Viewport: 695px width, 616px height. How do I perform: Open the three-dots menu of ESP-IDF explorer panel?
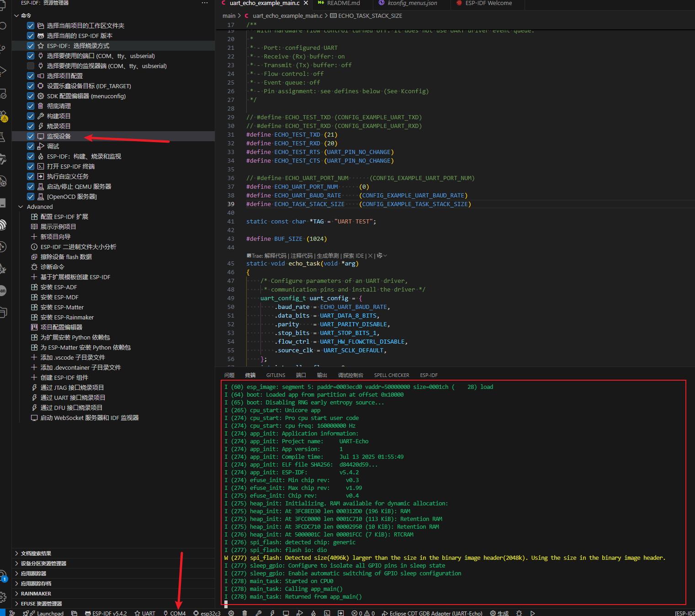tap(205, 3)
